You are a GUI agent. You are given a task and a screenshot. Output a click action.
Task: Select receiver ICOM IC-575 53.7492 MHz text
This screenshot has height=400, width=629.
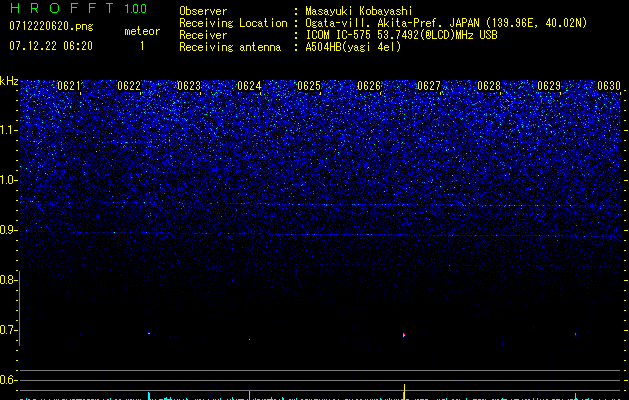click(401, 35)
